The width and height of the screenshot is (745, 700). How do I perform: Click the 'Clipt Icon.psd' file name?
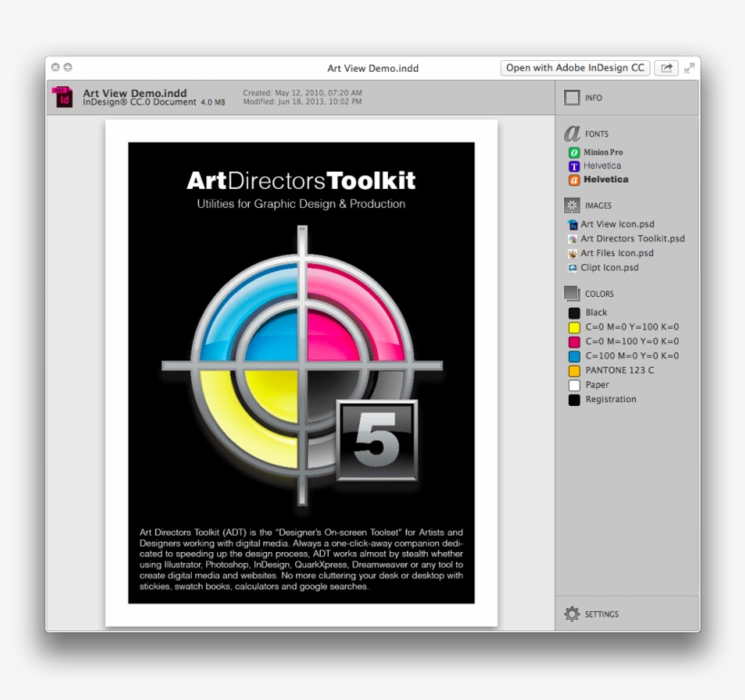pos(609,267)
